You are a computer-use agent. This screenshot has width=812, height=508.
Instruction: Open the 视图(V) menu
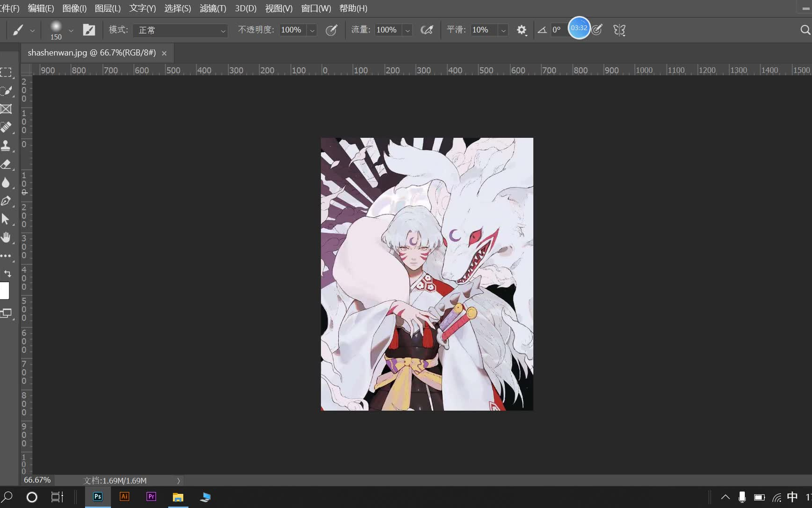[x=279, y=8]
